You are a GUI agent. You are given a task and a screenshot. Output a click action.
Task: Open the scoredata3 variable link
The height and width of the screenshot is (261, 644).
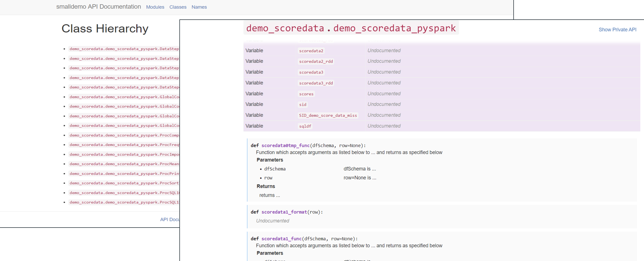[x=311, y=72]
